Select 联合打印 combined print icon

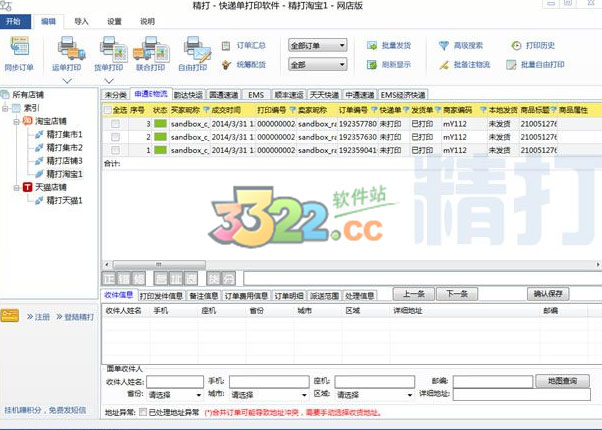click(x=151, y=48)
